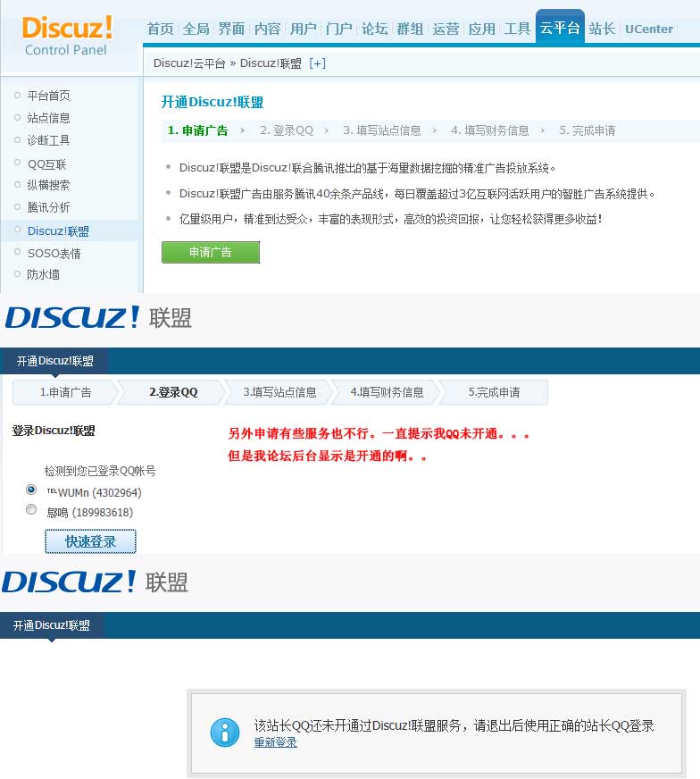700x779 pixels.
Task: Open the 界面 menu
Action: (x=232, y=29)
